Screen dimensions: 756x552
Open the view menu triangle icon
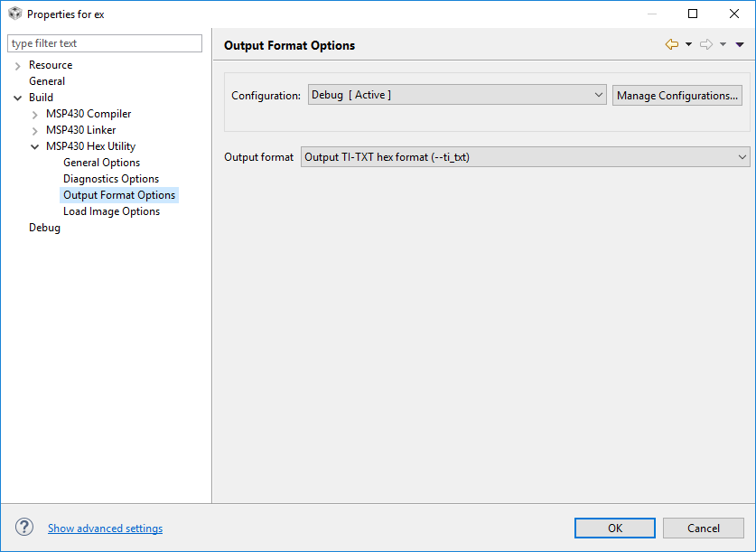(x=740, y=44)
